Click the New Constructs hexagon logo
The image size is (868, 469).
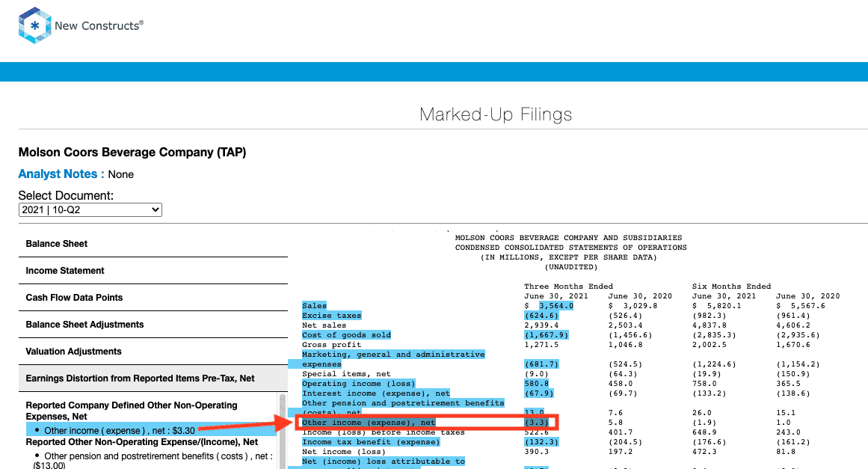pyautogui.click(x=35, y=25)
